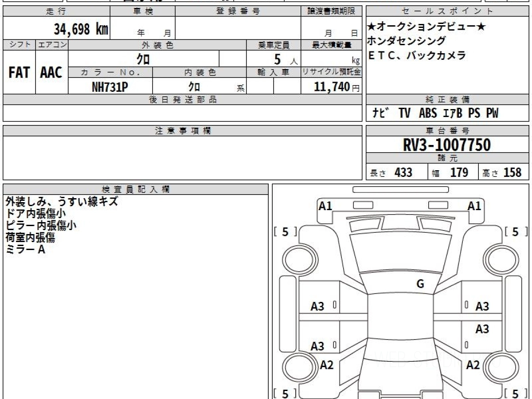Click the AAC air conditioner value
The height and width of the screenshot is (399, 532).
[51, 72]
